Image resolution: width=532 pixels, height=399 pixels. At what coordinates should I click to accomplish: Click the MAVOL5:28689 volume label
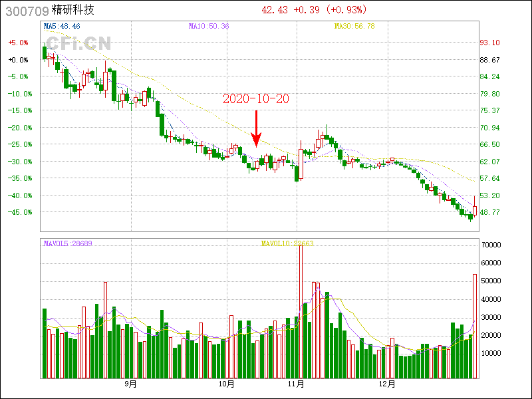coord(68,243)
